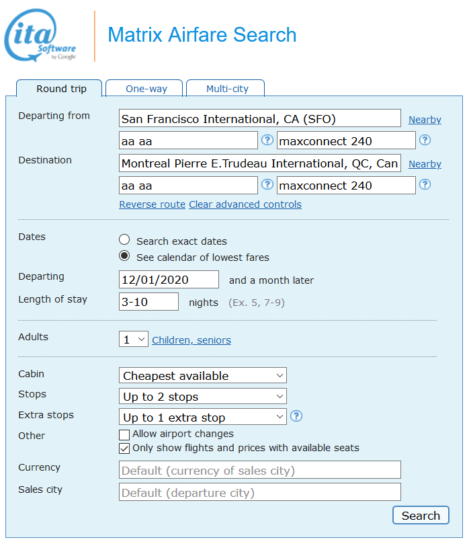The image size is (471, 550).
Task: Select the Search exact dates radio button
Action: (124, 240)
